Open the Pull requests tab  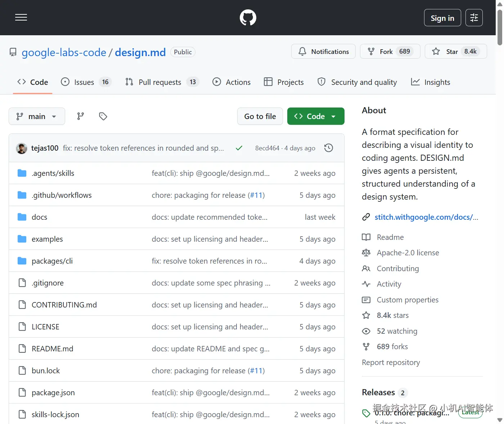point(162,82)
